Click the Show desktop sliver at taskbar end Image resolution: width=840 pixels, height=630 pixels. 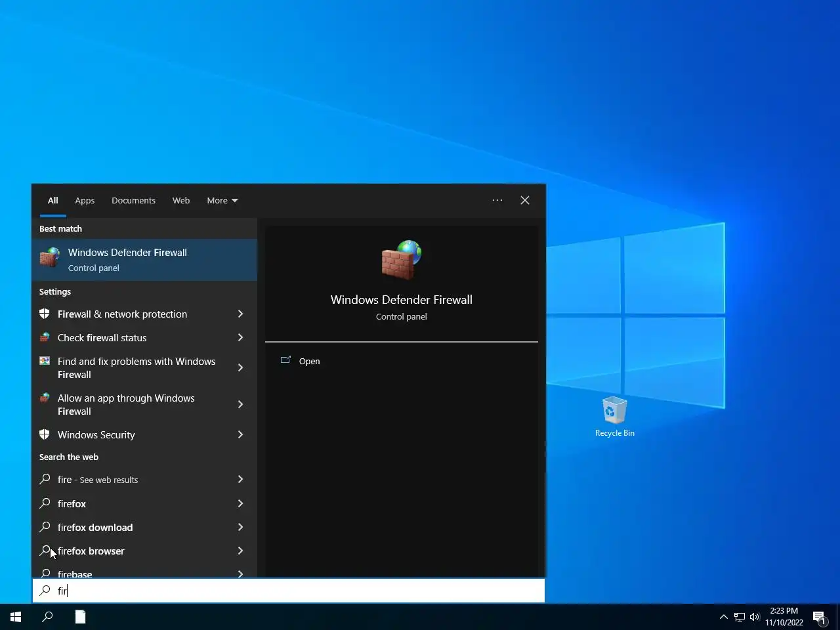[838, 617]
